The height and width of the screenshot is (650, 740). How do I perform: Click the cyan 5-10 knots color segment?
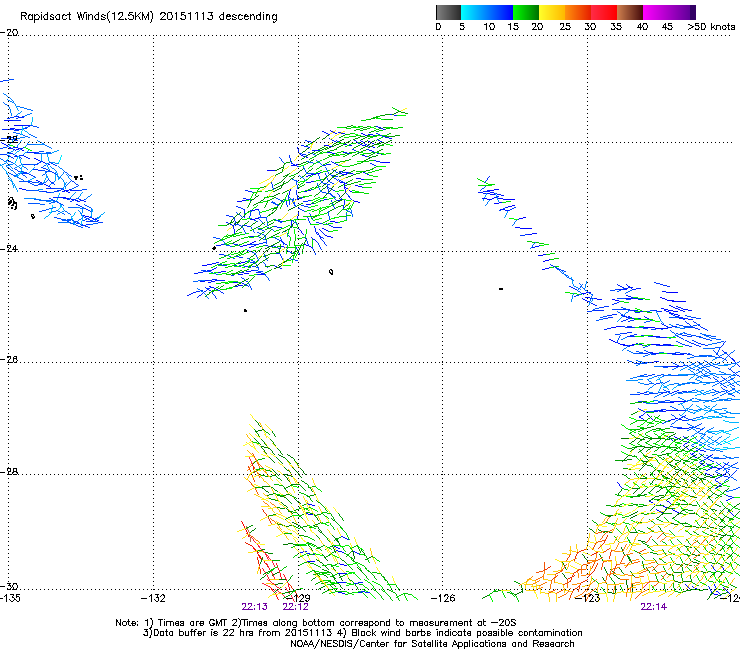coord(474,12)
